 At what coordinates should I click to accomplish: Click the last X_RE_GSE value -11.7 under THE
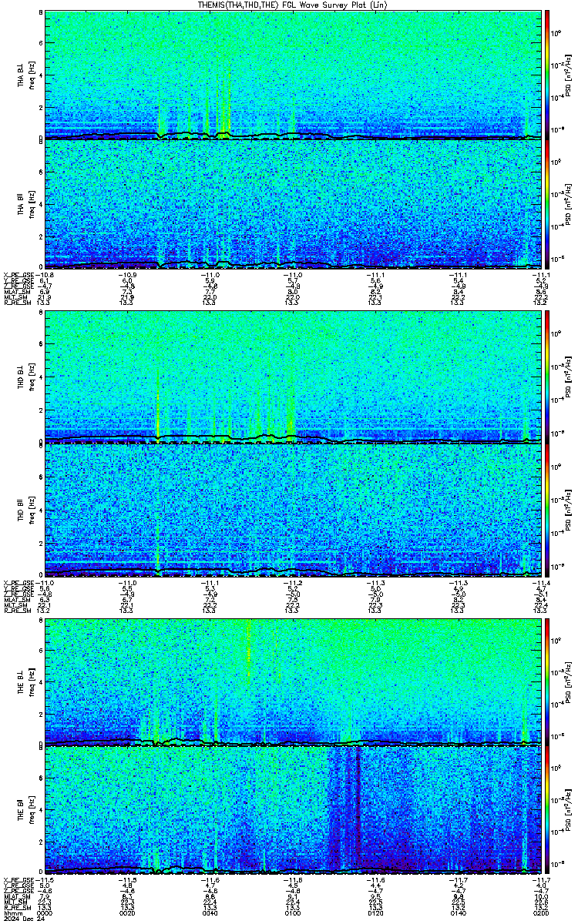540,879
